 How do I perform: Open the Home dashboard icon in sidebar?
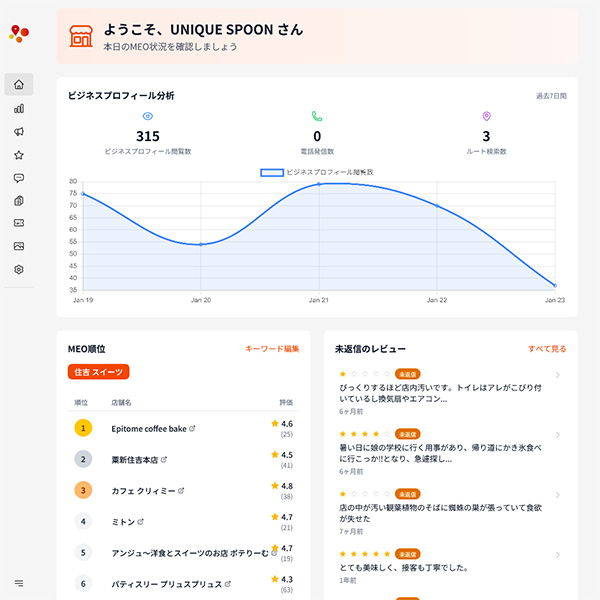18,84
